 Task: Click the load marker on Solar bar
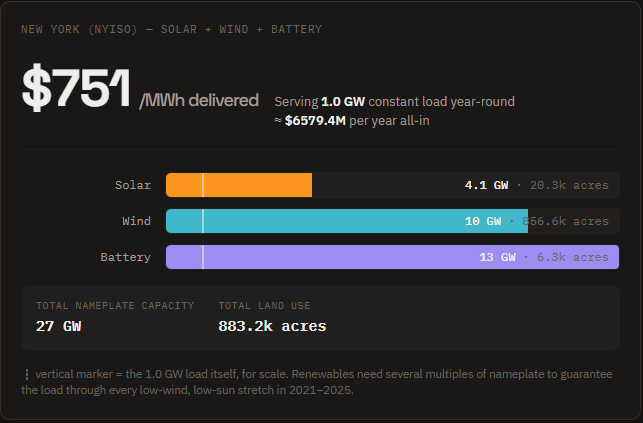(203, 185)
